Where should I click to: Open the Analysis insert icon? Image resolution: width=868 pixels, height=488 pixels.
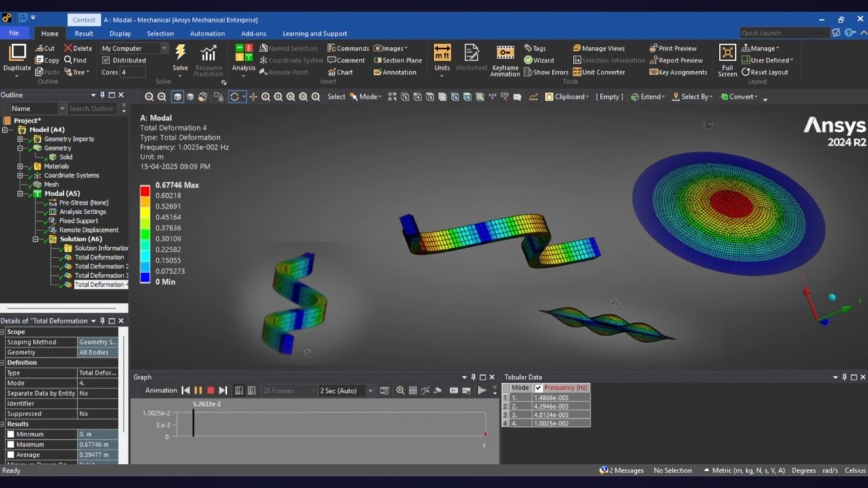click(243, 53)
